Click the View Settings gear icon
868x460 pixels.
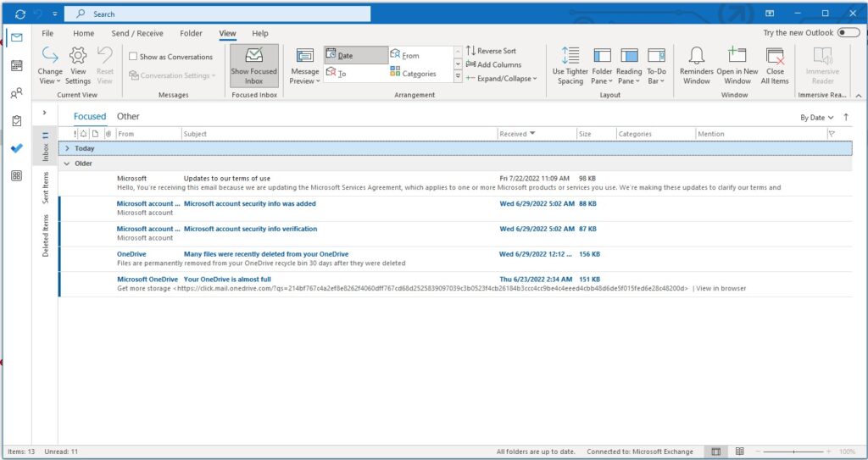click(x=77, y=56)
